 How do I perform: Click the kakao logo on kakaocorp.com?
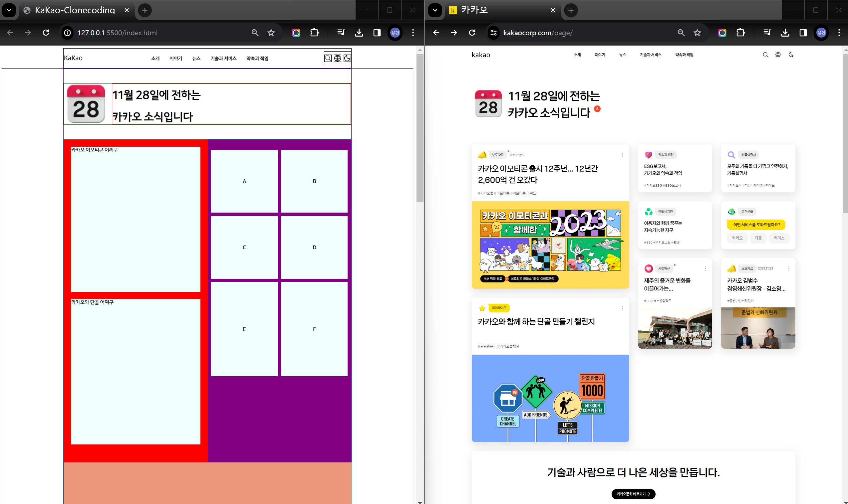tap(480, 55)
